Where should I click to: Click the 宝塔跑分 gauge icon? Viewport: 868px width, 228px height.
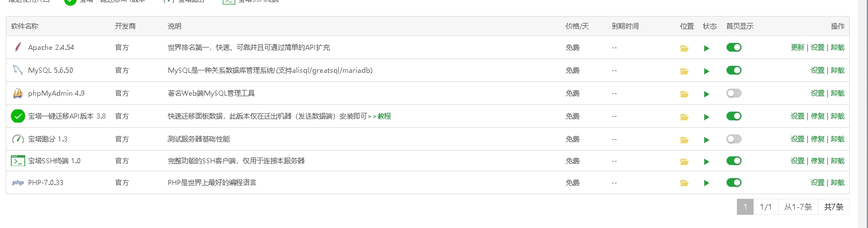coord(18,139)
